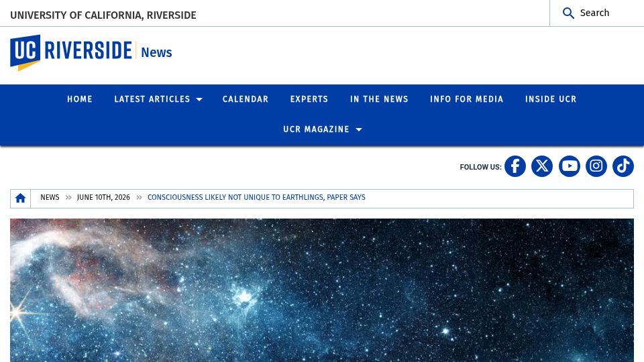Click the News site title link
The width and height of the screenshot is (644, 362).
click(156, 52)
